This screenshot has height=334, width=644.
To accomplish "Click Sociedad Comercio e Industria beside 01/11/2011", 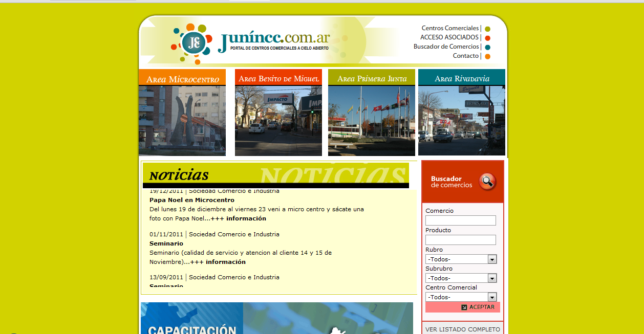I will pyautogui.click(x=234, y=234).
